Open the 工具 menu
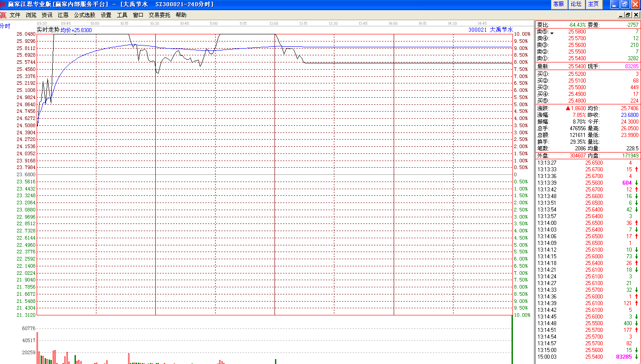 (x=122, y=15)
